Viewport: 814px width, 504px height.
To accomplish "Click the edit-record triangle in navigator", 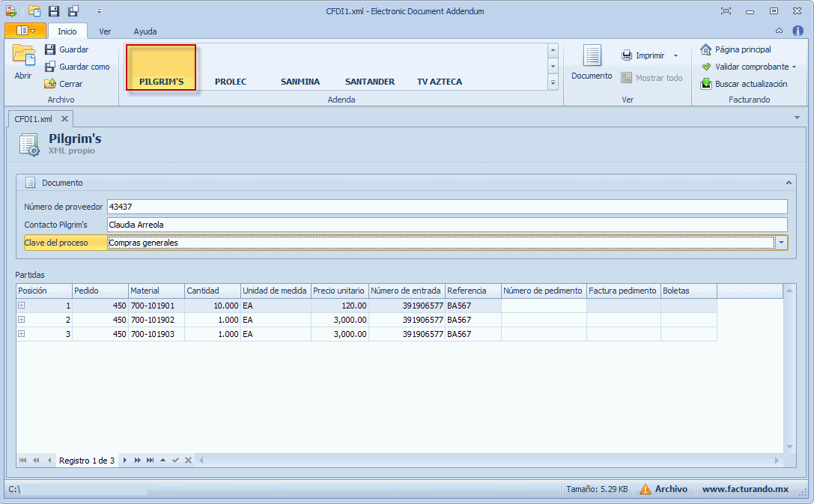I will pyautogui.click(x=163, y=461).
